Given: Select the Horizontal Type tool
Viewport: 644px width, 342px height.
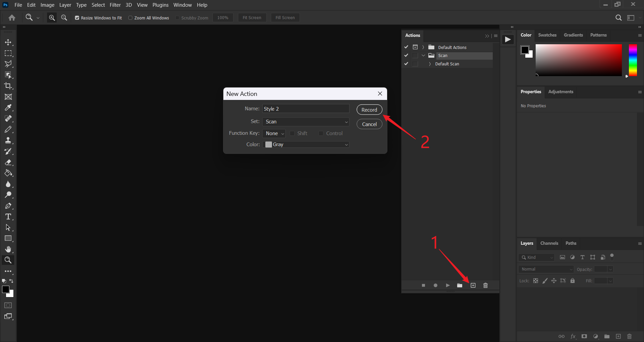Looking at the screenshot, I should pos(8,217).
